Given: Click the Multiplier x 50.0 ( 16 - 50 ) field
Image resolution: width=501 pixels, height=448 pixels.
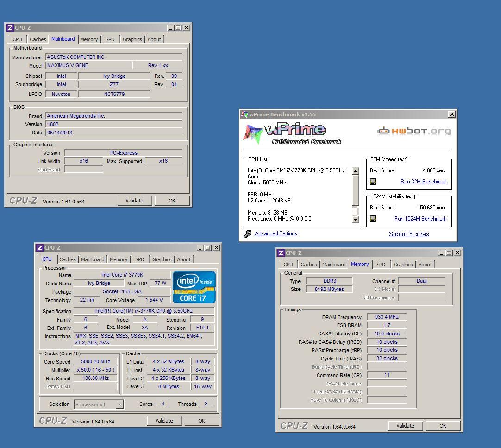Looking at the screenshot, I should pos(95,370).
